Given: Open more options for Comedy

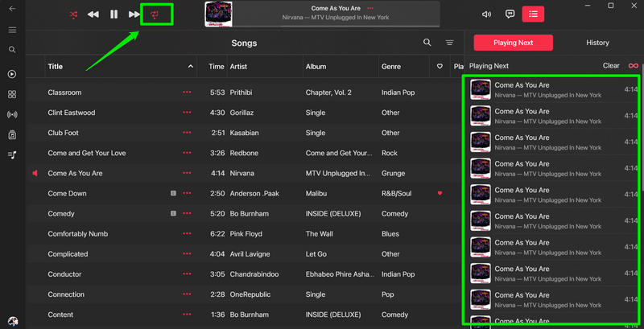Looking at the screenshot, I should (187, 213).
